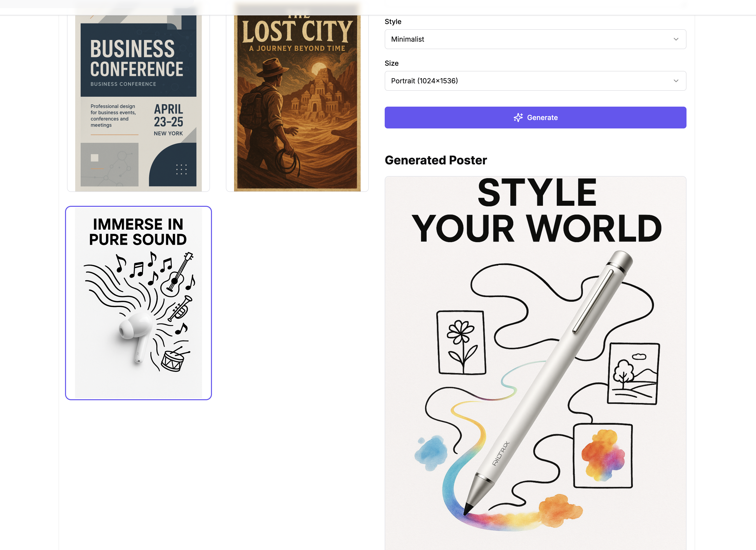756x550 pixels.
Task: Click the generated Style Your World poster
Action: (x=535, y=363)
